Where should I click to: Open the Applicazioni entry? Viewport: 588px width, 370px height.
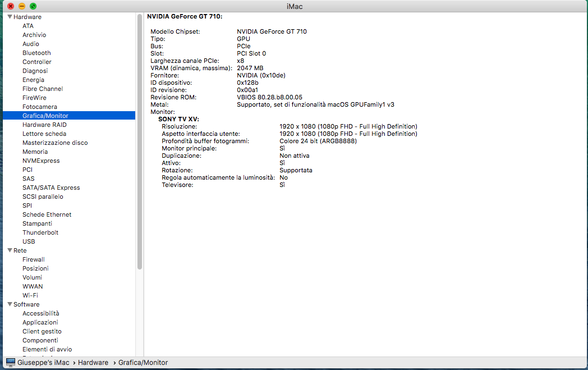click(x=40, y=322)
